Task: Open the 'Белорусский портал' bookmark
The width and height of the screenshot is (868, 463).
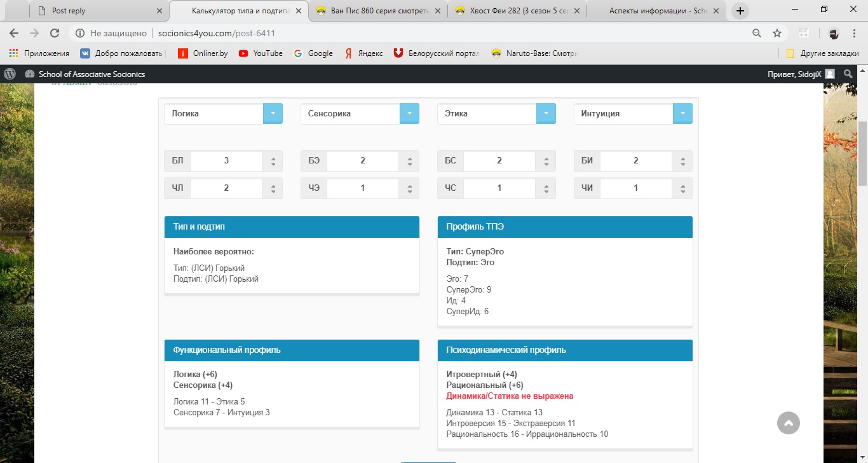Action: pyautogui.click(x=437, y=53)
